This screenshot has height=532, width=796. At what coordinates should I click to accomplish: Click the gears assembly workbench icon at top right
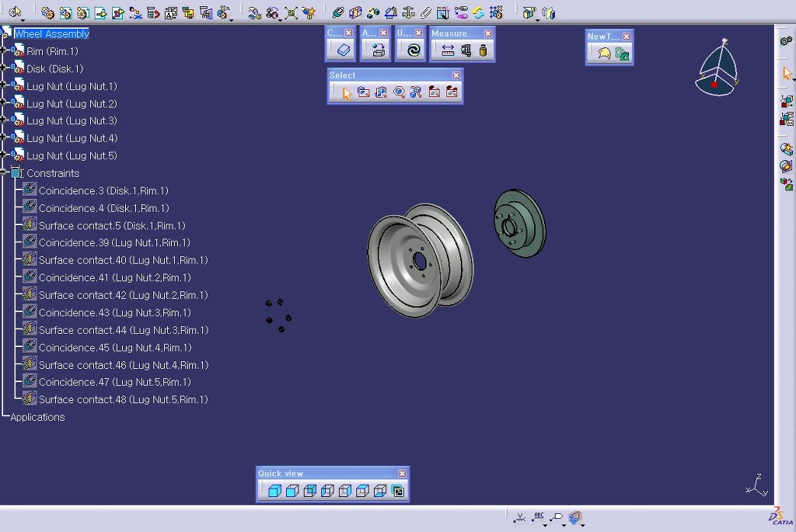tap(786, 40)
